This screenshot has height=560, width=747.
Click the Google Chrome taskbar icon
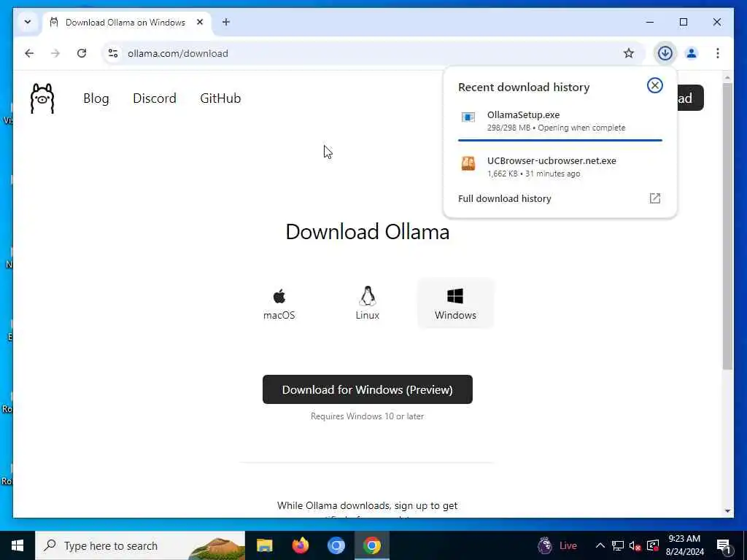[x=372, y=545]
